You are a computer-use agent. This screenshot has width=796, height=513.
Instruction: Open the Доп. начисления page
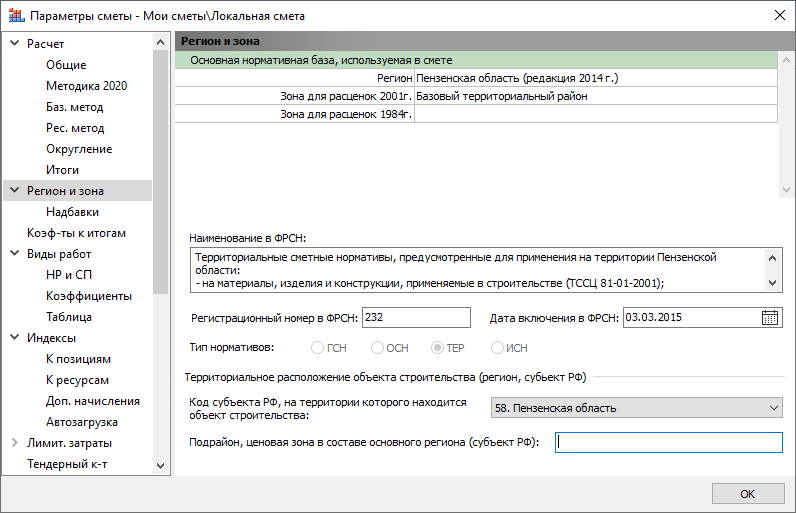[x=93, y=401]
